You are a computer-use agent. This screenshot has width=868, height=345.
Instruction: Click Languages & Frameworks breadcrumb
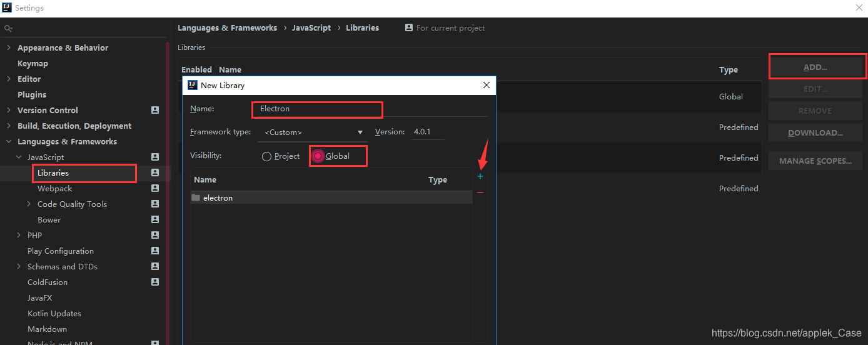click(x=227, y=27)
